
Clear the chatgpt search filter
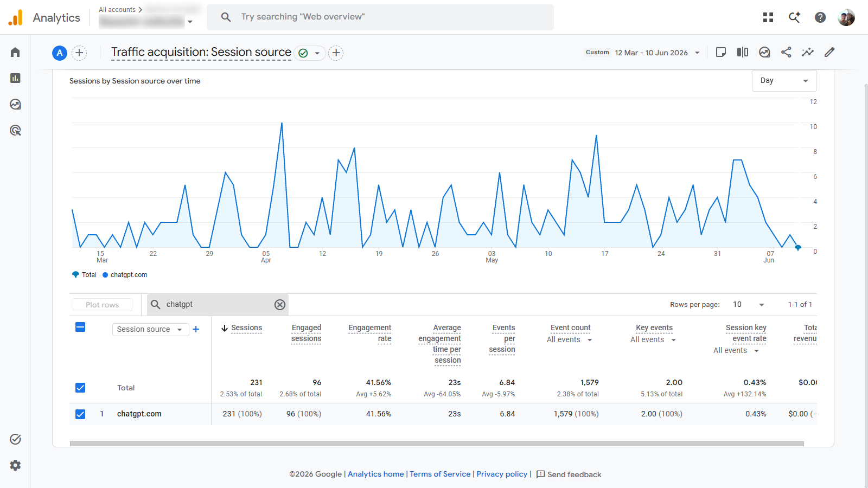pyautogui.click(x=280, y=305)
